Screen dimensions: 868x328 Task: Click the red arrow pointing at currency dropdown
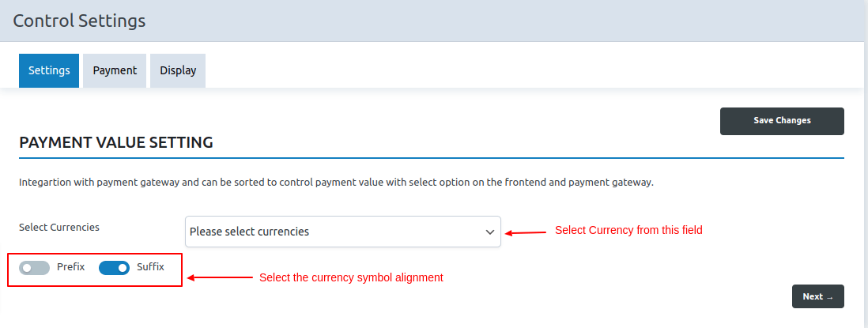click(x=526, y=232)
